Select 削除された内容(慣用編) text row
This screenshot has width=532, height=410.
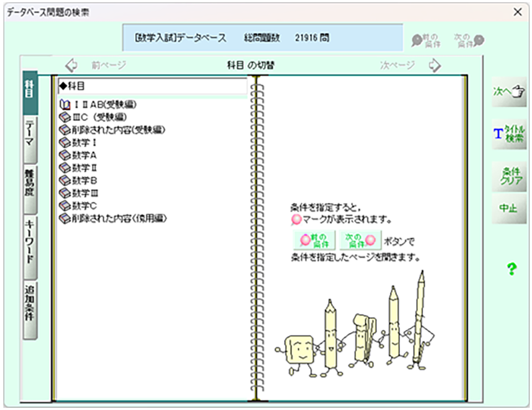119,218
